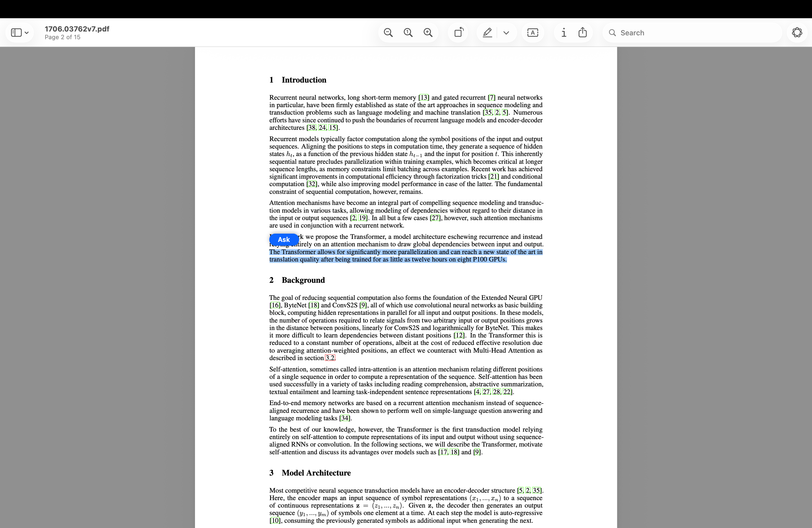Click citation [28] link

(497, 392)
